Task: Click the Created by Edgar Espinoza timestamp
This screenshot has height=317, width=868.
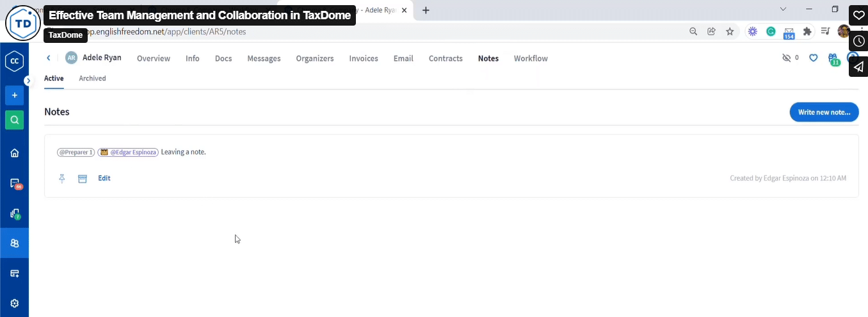Action: tap(788, 178)
